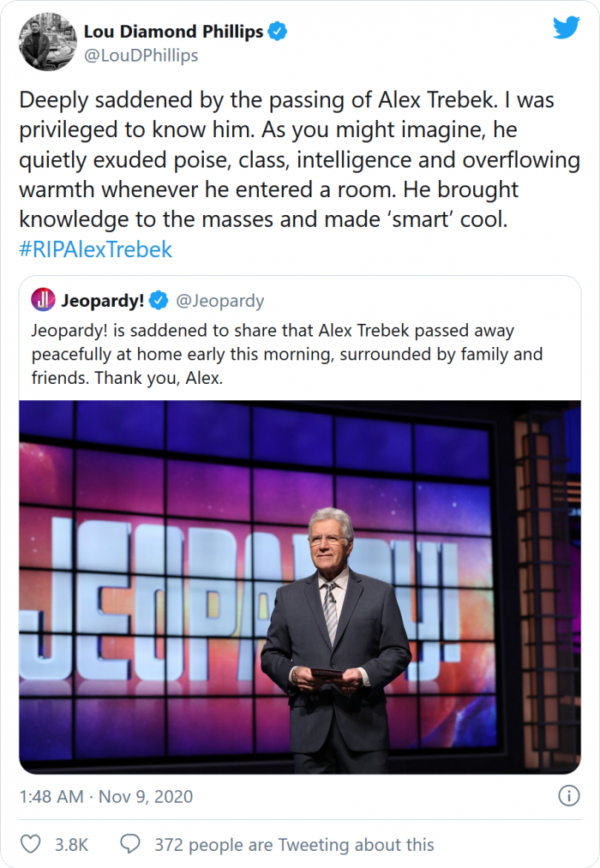Like the tweet with the heart icon
600x868 pixels.
31,844
